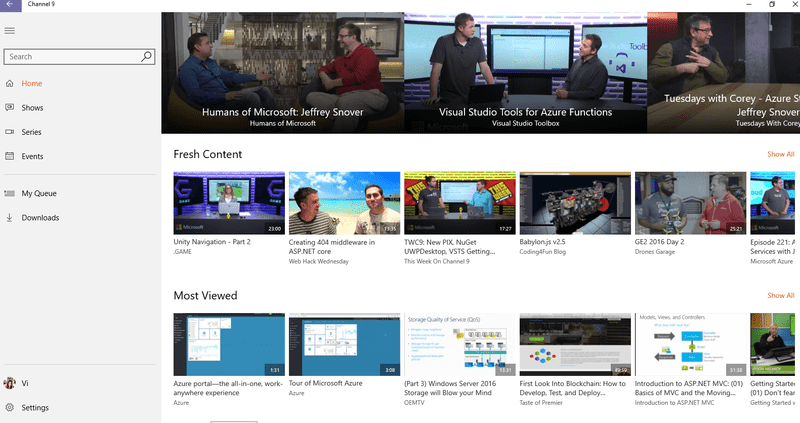Show all Fresh Content videos
Image resolution: width=800 pixels, height=423 pixels.
[780, 155]
